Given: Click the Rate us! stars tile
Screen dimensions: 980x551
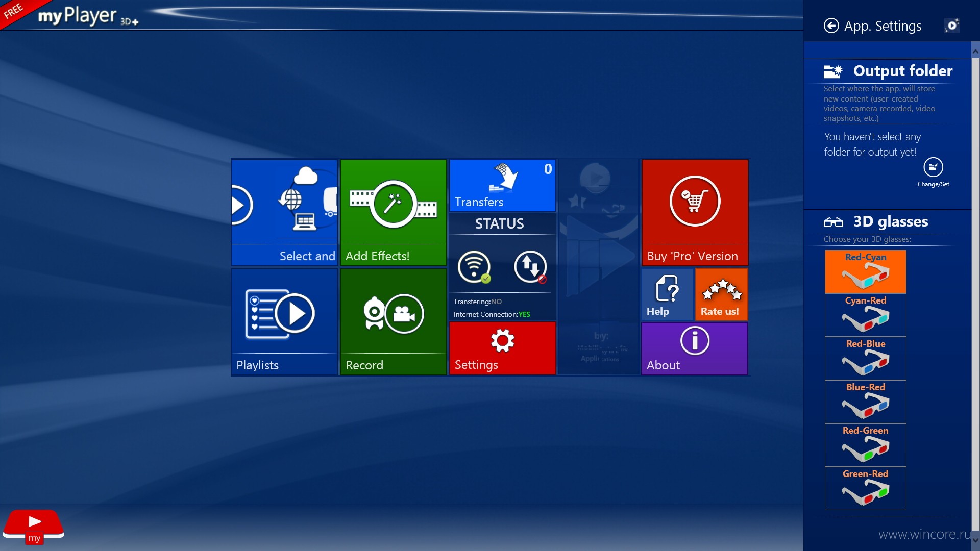Looking at the screenshot, I should coord(722,294).
